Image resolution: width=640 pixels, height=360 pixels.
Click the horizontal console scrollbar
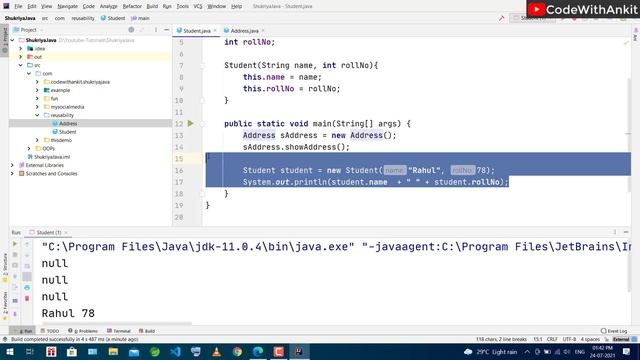(x=117, y=324)
